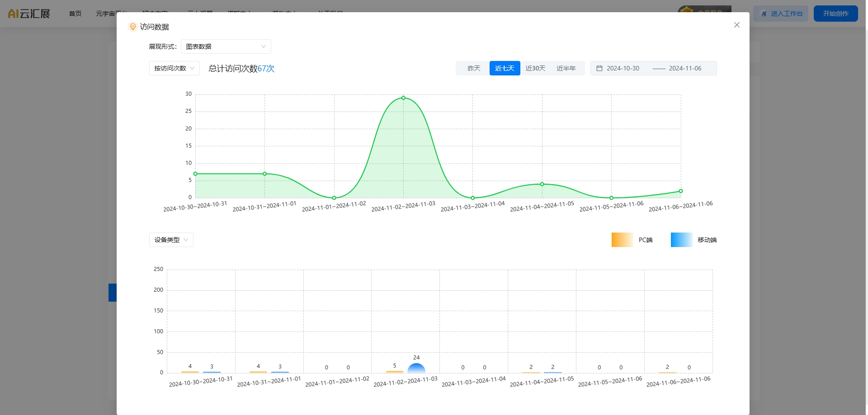Click the PC端 orange gradient swatch
Screen dimensions: 868x415
coord(622,240)
